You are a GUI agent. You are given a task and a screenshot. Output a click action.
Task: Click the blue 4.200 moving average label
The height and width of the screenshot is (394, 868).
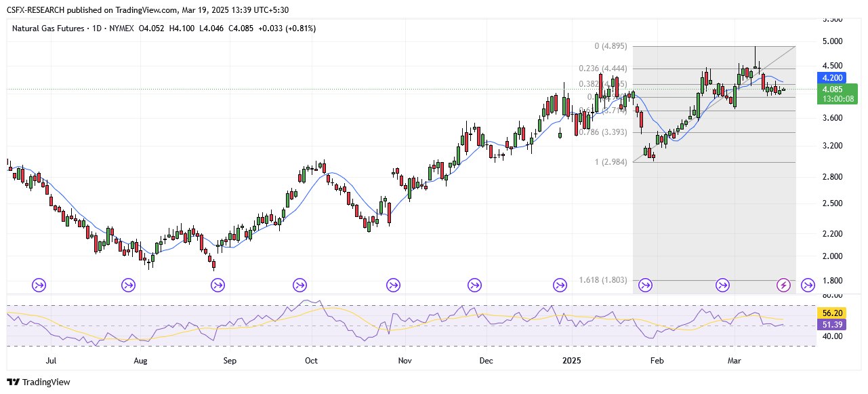click(x=831, y=78)
